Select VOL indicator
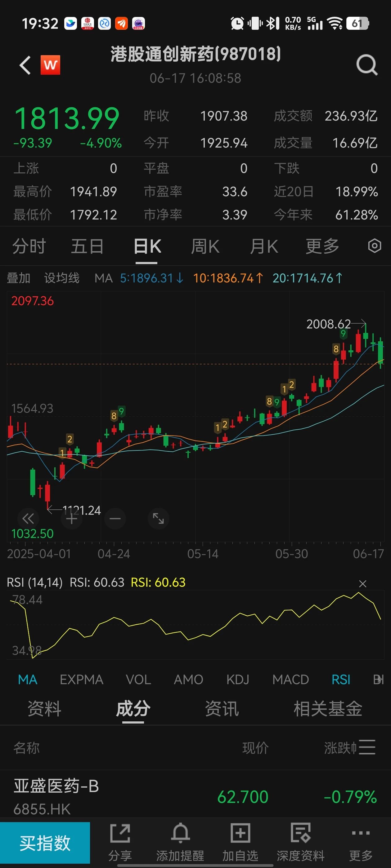The image size is (391, 868). pyautogui.click(x=138, y=679)
